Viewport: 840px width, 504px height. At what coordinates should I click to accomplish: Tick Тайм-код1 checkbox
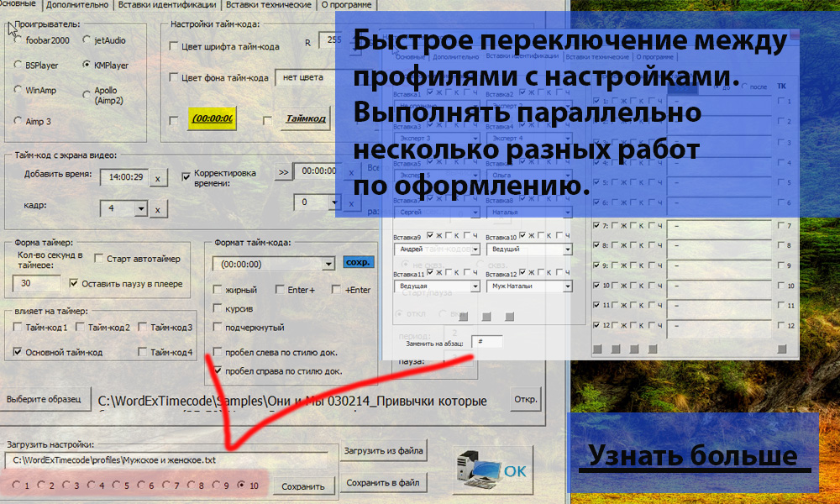coord(18,327)
